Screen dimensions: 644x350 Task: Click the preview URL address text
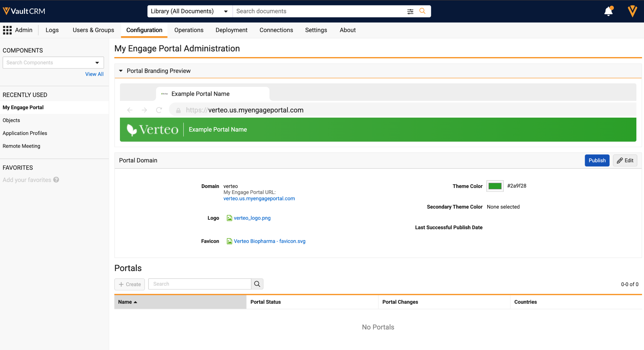245,110
